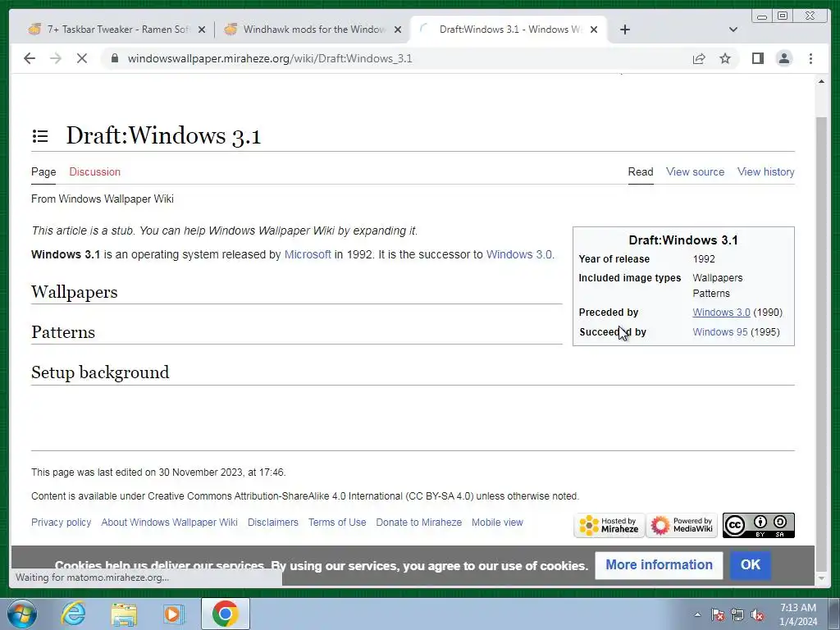Viewport: 840px width, 630px height.
Task: Click scrollbar down arrow
Action: (821, 578)
